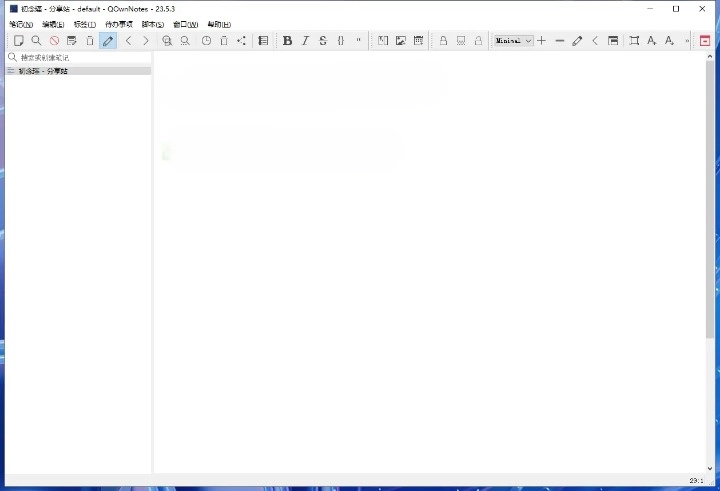Expand the toolbar overflow chevron
This screenshot has height=491, width=720.
[x=687, y=41]
